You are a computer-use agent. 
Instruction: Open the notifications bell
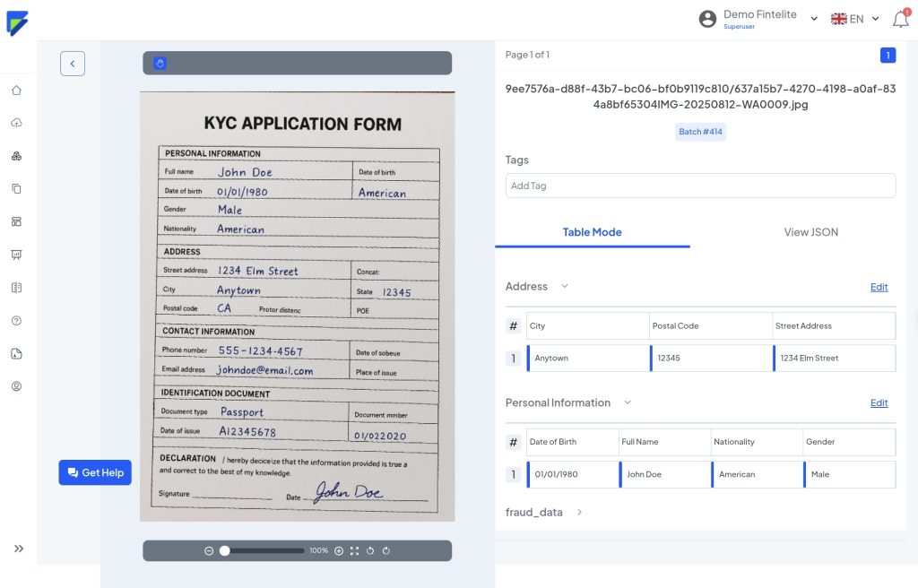(900, 19)
